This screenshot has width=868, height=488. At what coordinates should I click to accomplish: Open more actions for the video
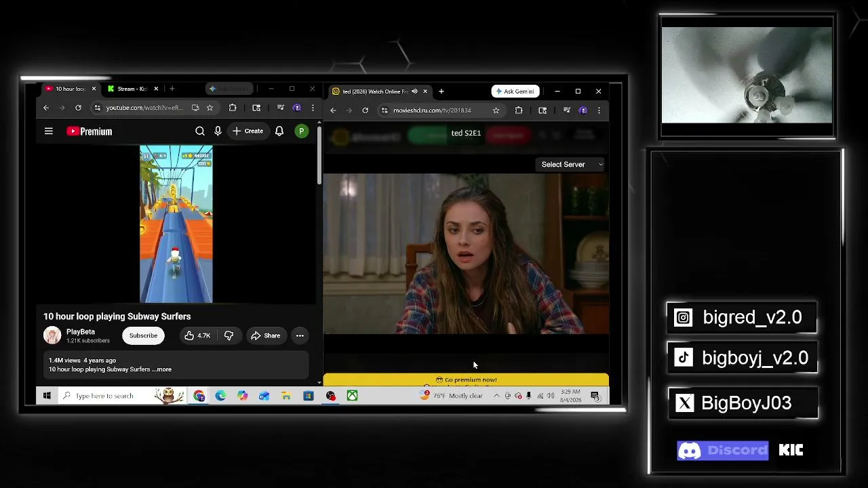point(300,335)
